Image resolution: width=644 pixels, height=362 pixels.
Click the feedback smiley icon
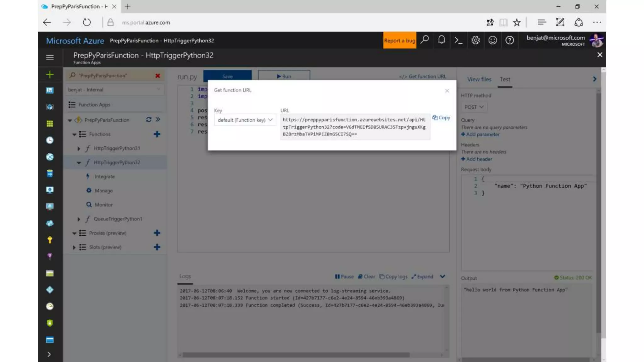click(492, 40)
